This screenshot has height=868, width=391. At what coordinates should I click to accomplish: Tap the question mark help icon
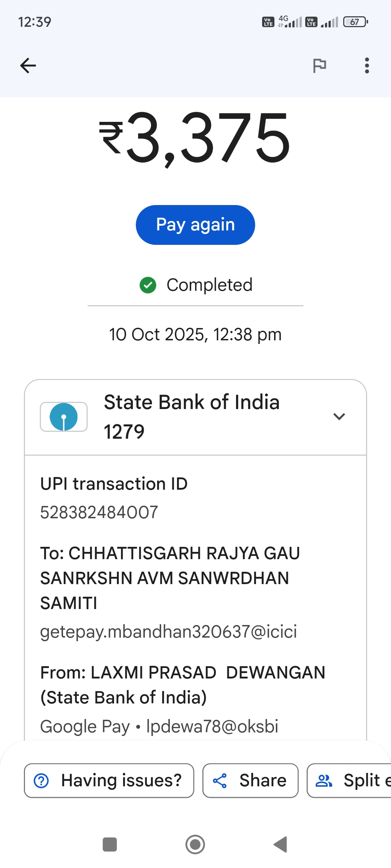pos(41,780)
